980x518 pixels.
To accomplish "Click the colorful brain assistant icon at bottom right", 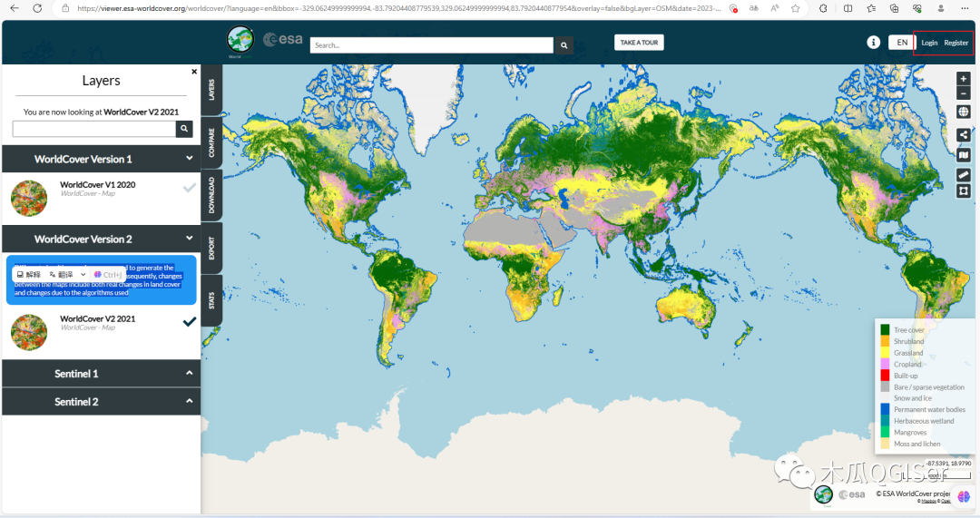I will pyautogui.click(x=963, y=496).
